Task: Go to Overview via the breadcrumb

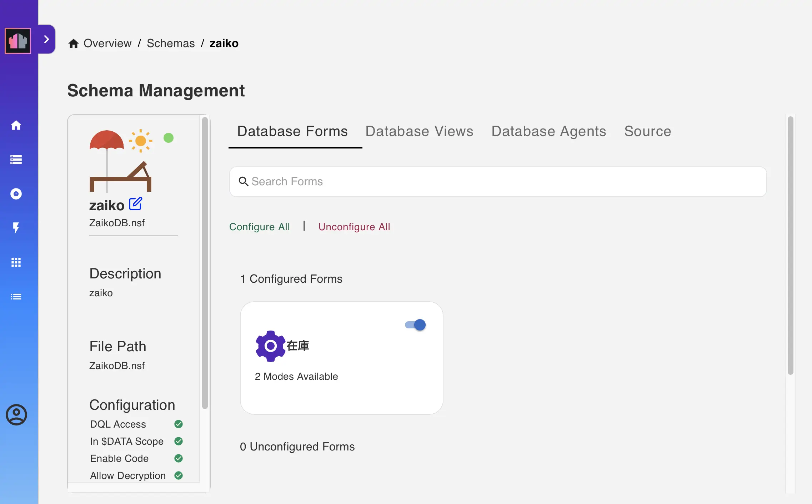Action: (107, 43)
